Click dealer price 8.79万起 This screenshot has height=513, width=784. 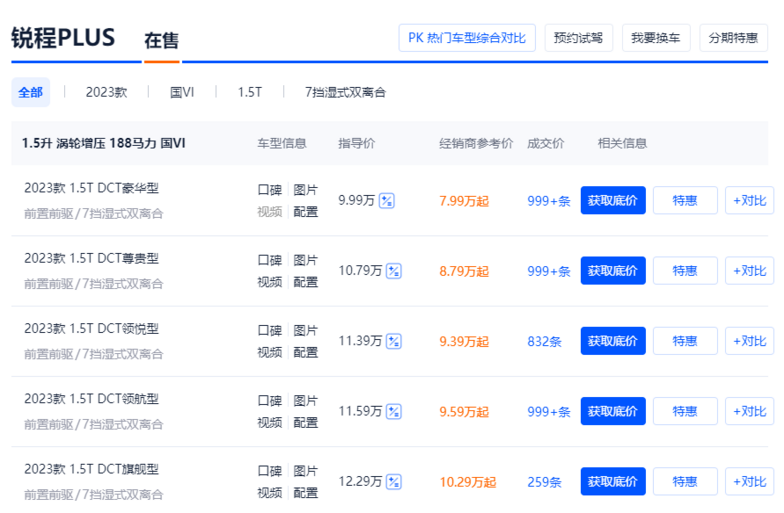464,272
